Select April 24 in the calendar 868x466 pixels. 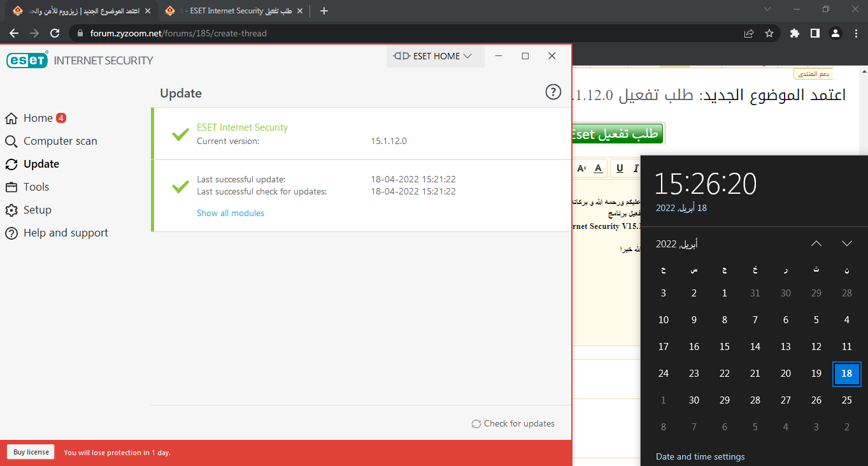(663, 374)
